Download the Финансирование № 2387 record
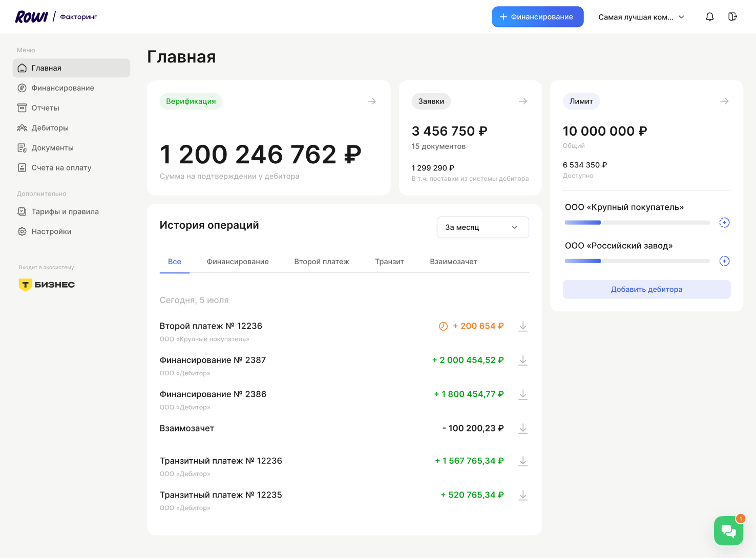Viewport: 756px width, 558px height. tap(522, 360)
